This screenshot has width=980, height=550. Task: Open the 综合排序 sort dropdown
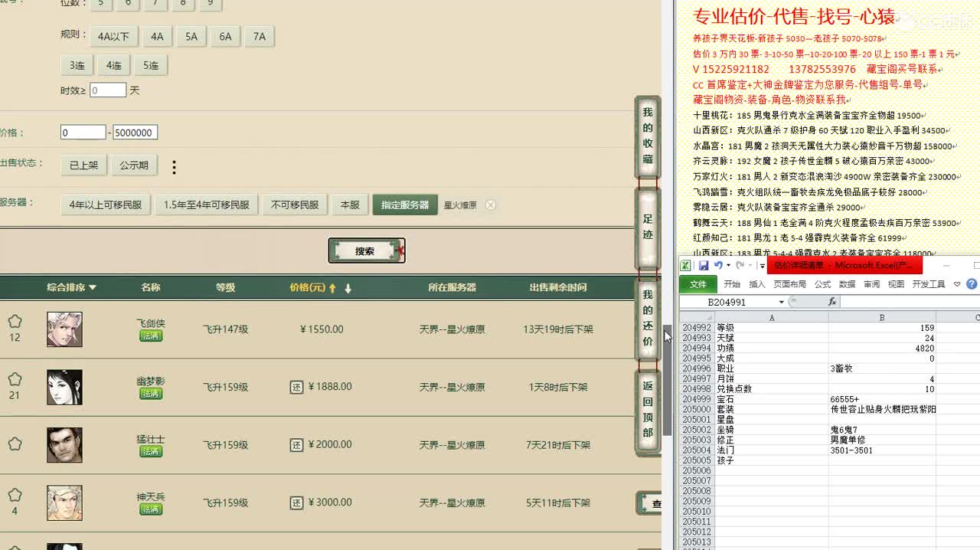click(x=72, y=287)
